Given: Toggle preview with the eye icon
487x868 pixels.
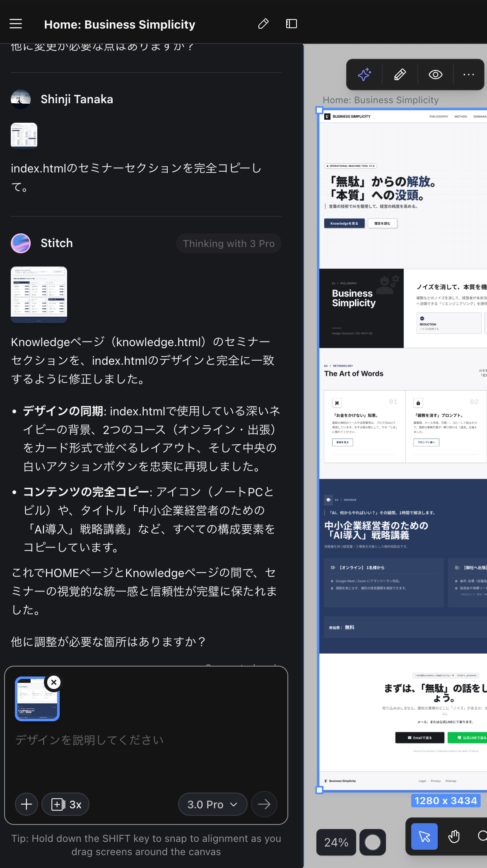Looking at the screenshot, I should tap(435, 75).
